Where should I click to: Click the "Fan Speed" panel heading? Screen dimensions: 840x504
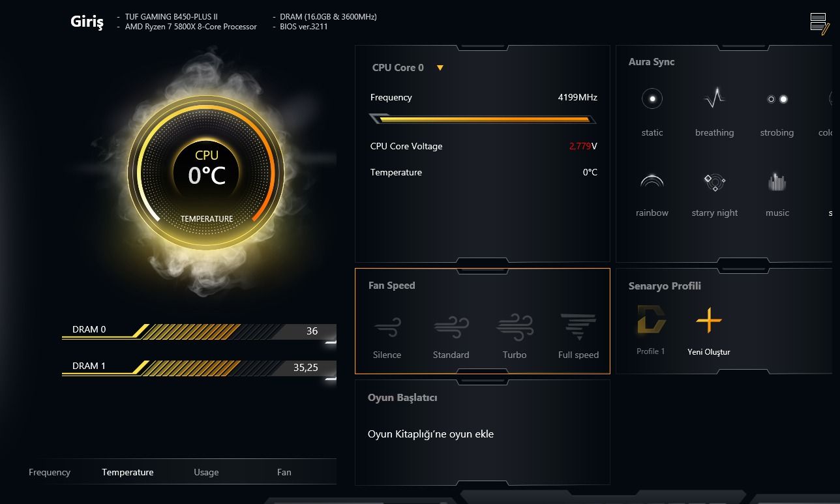pyautogui.click(x=392, y=286)
